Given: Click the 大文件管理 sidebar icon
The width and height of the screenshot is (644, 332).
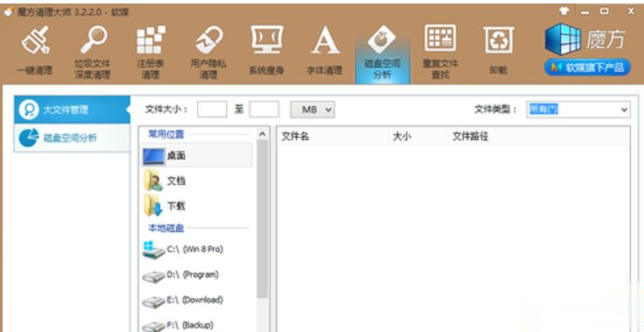Looking at the screenshot, I should [29, 110].
